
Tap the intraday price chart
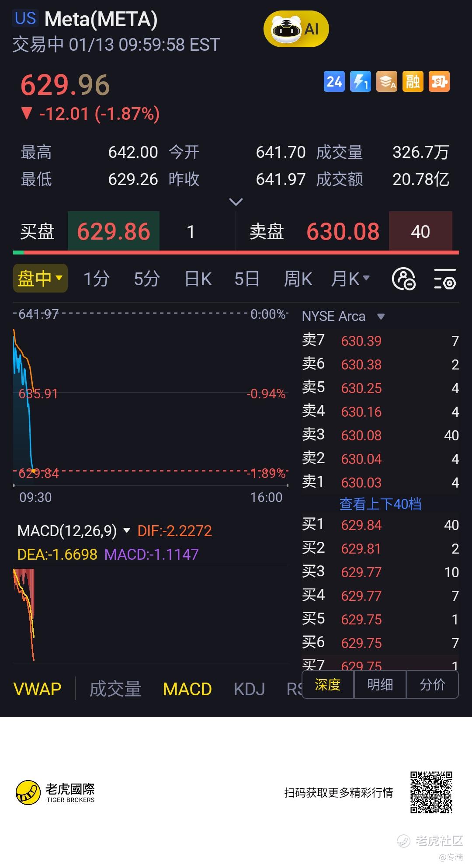coord(151,398)
